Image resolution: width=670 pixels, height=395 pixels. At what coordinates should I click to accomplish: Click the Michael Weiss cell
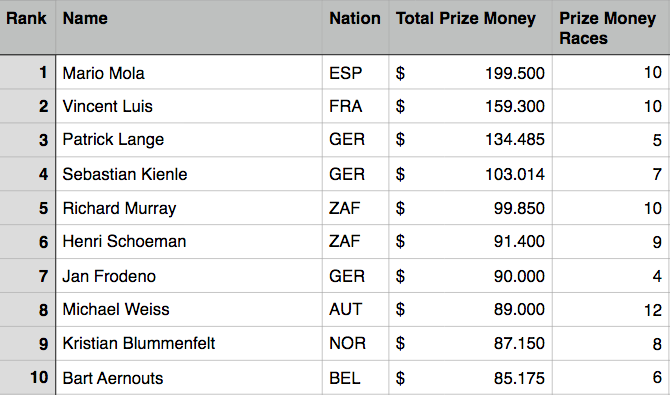(189, 310)
